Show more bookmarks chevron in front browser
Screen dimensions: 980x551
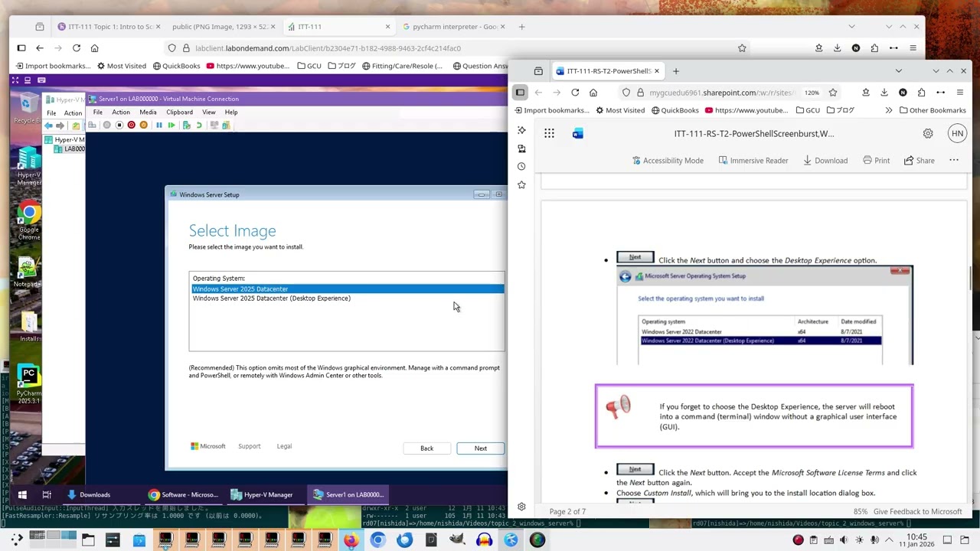888,110
